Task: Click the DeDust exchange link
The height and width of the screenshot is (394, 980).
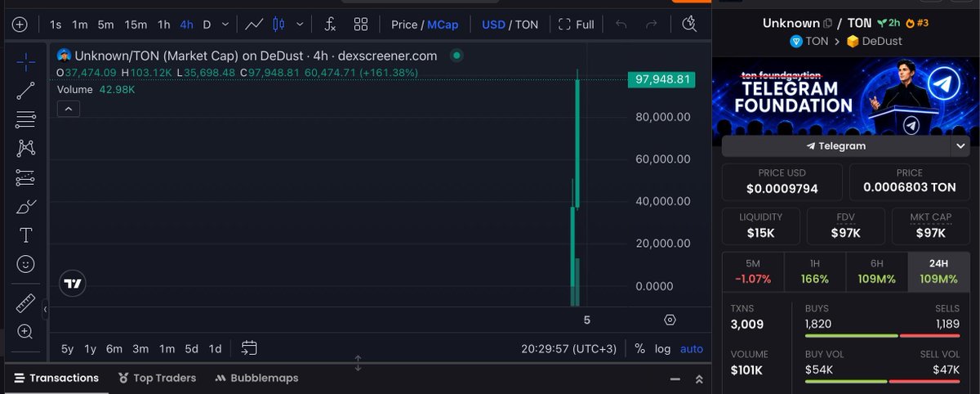Action: click(x=875, y=41)
